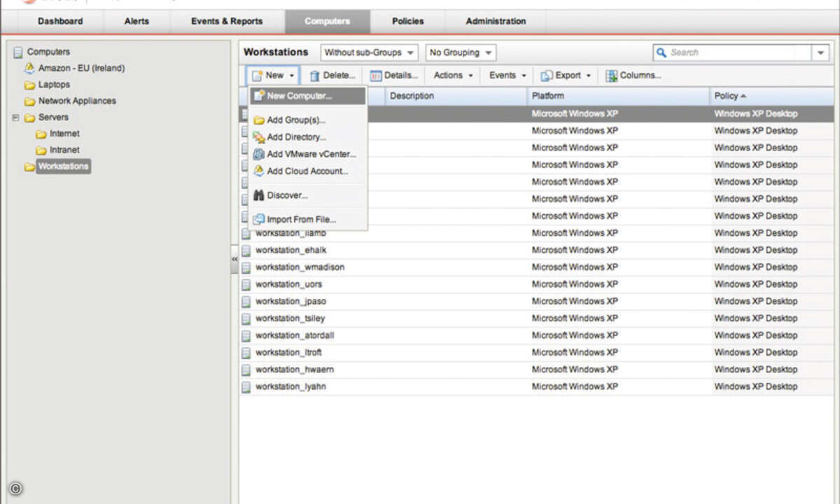Open the search options dropdown arrow

tap(820, 52)
